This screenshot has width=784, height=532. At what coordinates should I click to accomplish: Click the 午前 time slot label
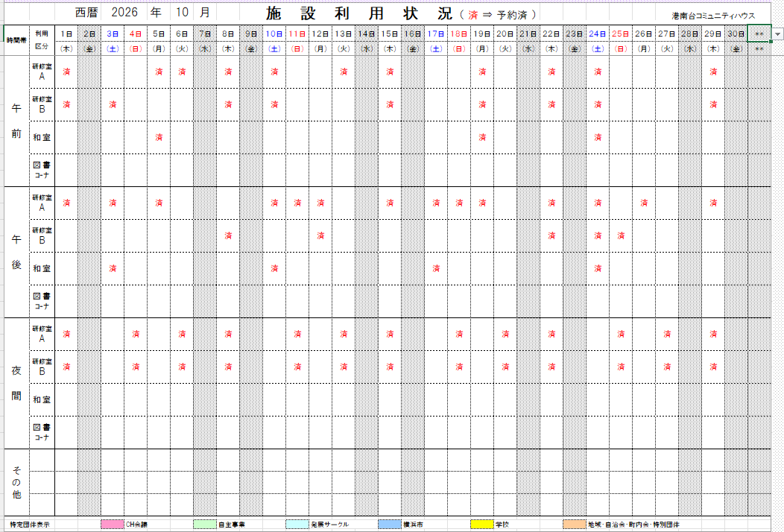coord(16,121)
